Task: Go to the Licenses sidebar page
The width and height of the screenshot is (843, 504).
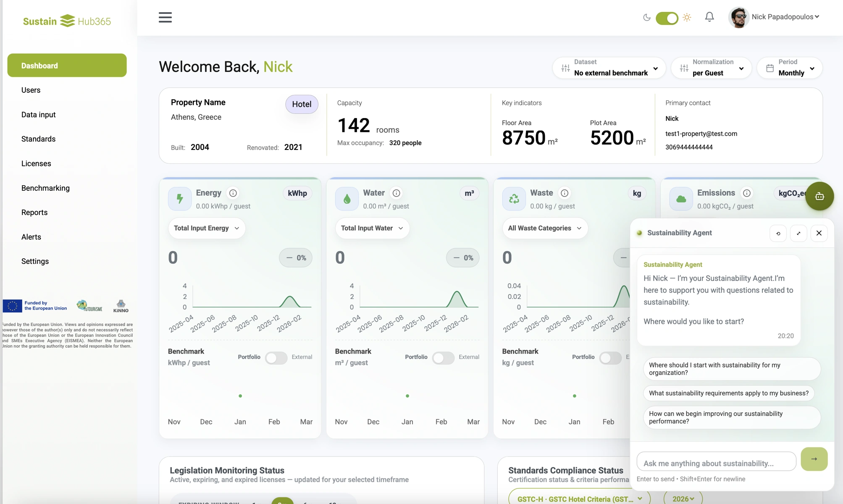Action: [36, 163]
